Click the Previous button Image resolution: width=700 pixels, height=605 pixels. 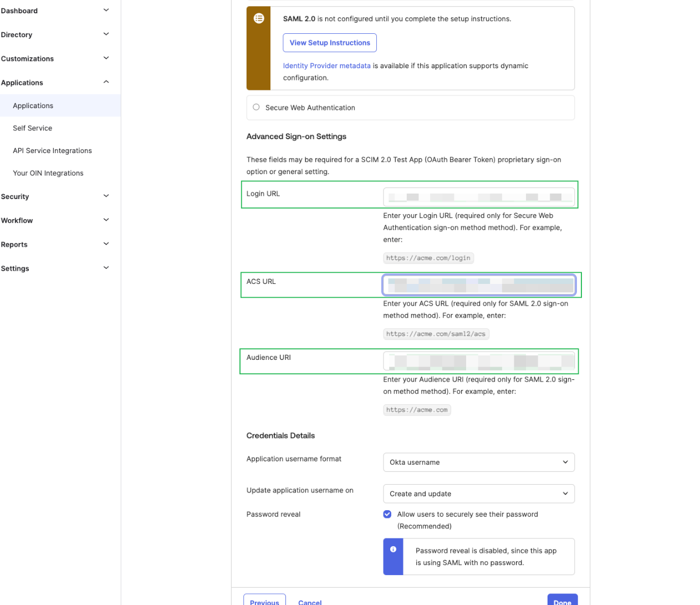tap(264, 602)
